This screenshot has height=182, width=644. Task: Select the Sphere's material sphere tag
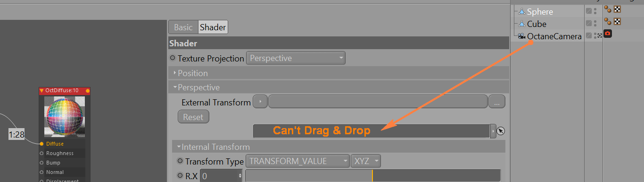click(x=609, y=9)
